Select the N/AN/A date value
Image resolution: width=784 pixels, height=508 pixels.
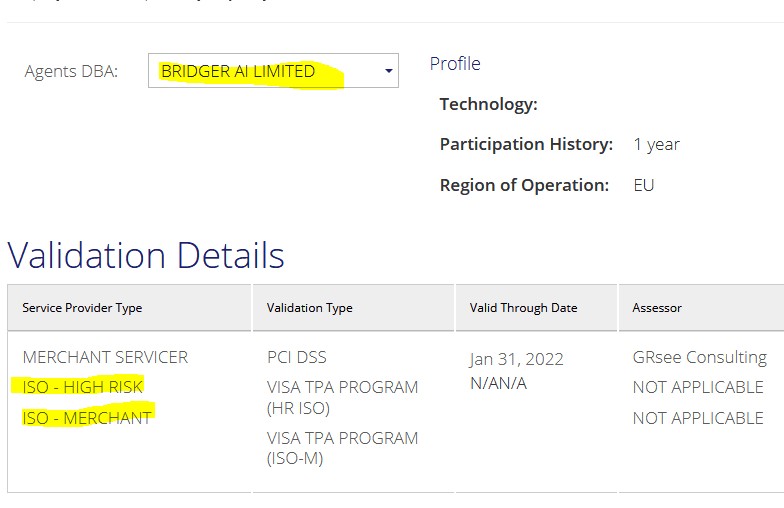498,383
